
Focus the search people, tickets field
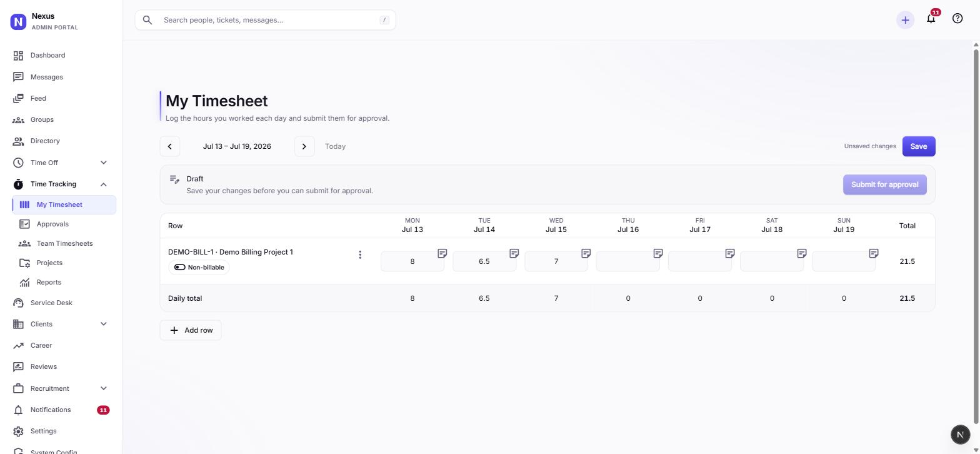coord(266,20)
